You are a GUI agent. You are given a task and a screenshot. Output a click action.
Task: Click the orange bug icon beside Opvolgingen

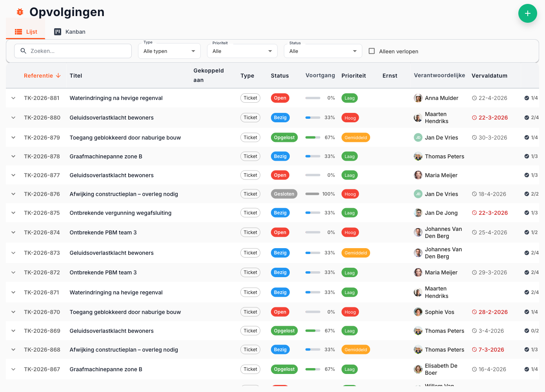pyautogui.click(x=20, y=12)
